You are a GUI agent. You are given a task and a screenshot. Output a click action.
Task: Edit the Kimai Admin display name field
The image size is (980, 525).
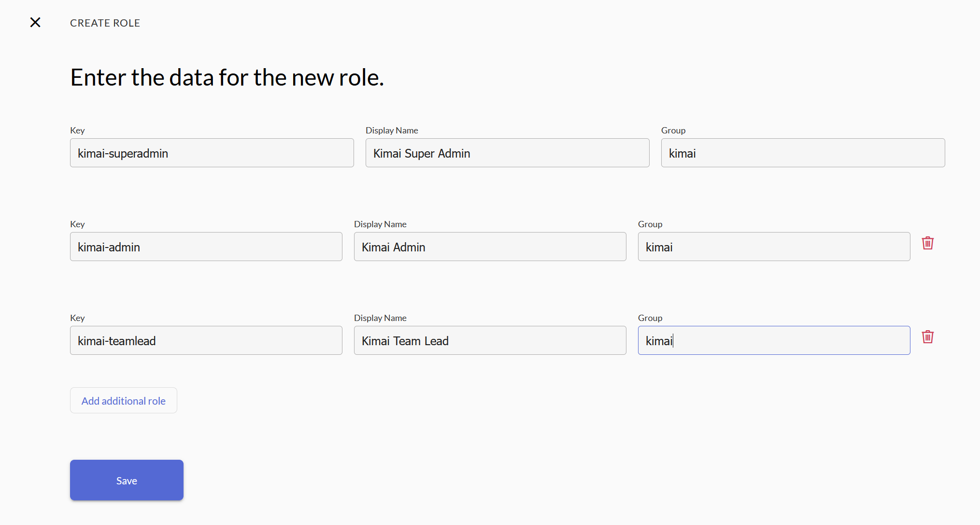tap(490, 247)
